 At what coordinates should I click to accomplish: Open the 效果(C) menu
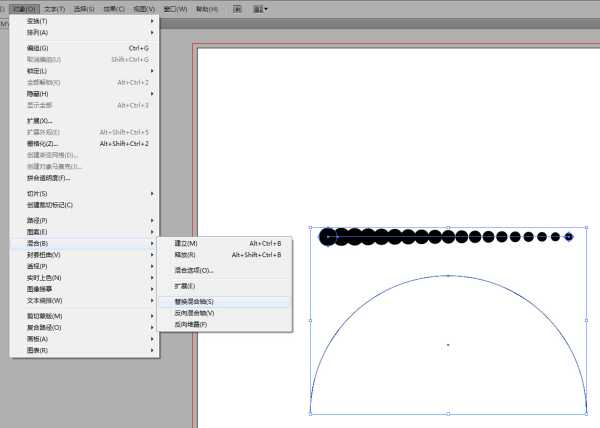pos(115,8)
